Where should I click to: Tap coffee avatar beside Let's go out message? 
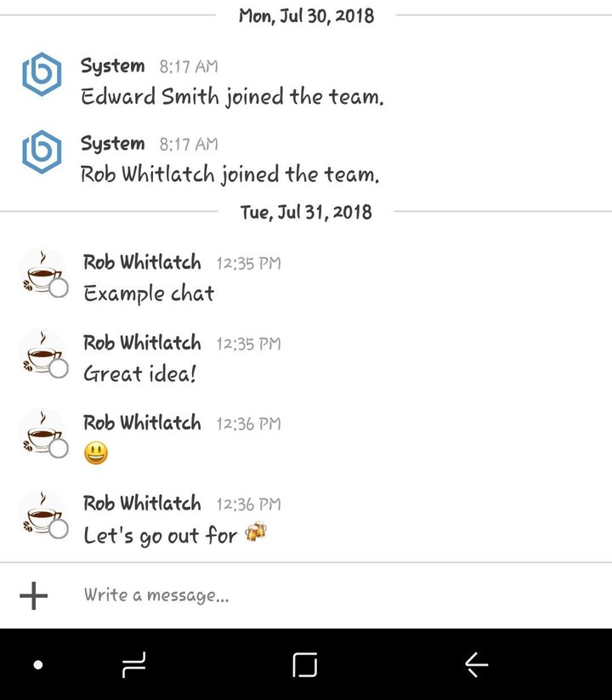click(x=42, y=514)
